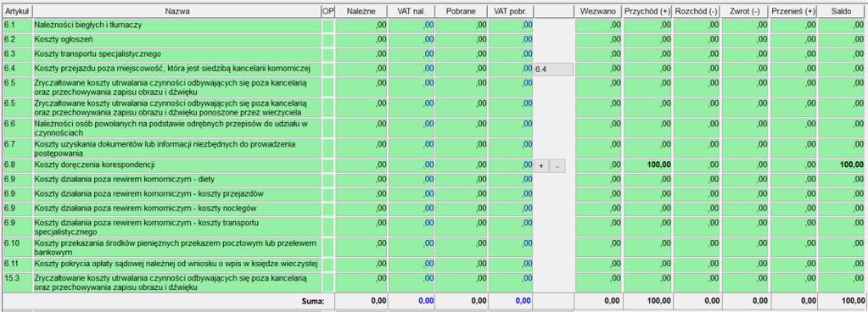Select 'Koszty działania poza rewirem komorniczym - diety'
The width and height of the screenshot is (868, 312).
pos(176,180)
